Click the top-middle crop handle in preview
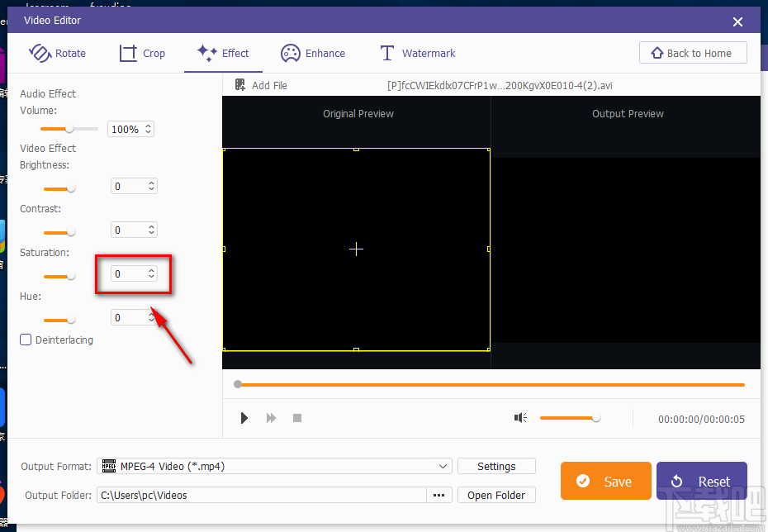768x532 pixels. point(356,149)
